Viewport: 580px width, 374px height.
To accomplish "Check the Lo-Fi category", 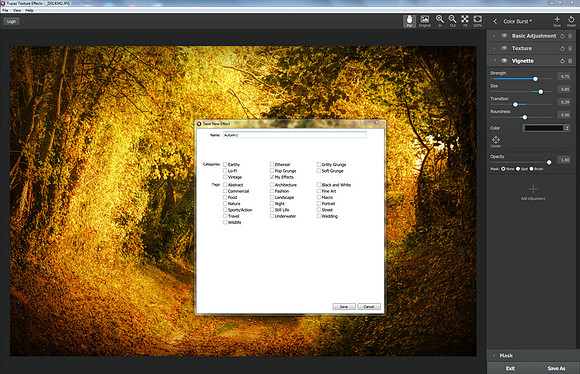I will coord(225,171).
